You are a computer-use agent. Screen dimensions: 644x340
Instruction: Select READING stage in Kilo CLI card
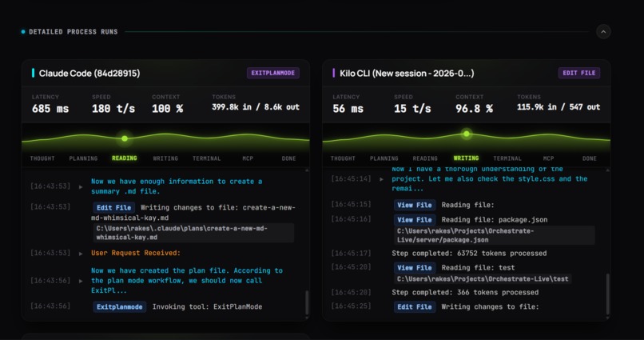pos(425,158)
